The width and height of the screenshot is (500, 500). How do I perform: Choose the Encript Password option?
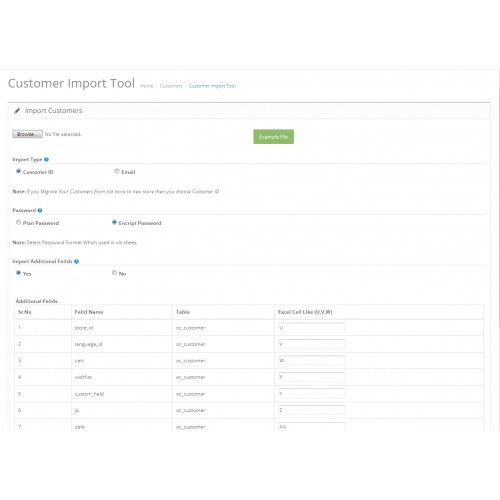114,222
